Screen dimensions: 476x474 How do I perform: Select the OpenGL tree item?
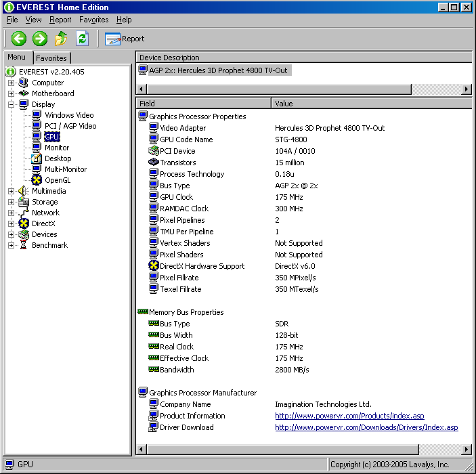57,180
